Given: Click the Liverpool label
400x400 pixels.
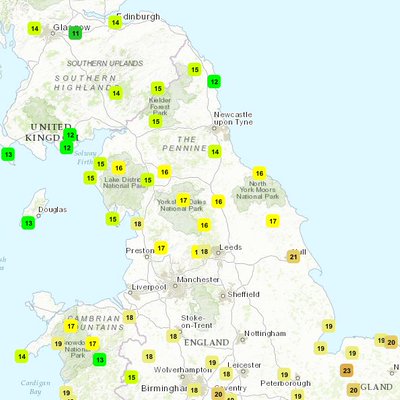Looking at the screenshot, I should [x=149, y=287].
